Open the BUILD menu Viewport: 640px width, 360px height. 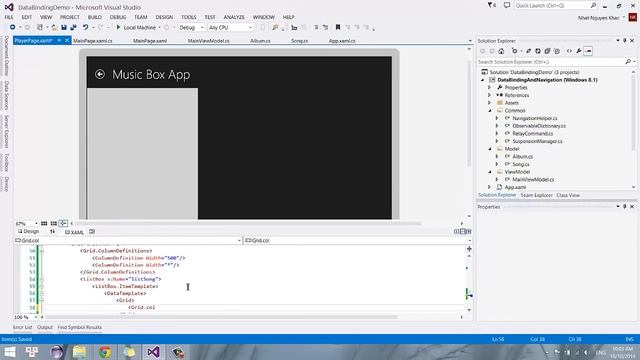click(95, 17)
